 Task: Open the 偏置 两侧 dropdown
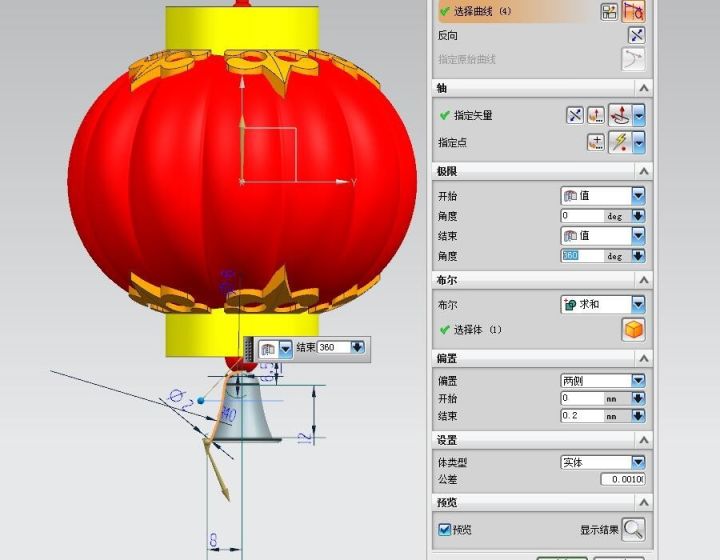[x=603, y=381]
